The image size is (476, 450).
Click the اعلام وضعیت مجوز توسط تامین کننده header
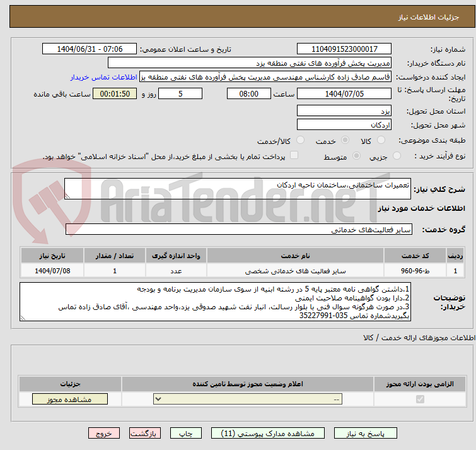pos(248,384)
